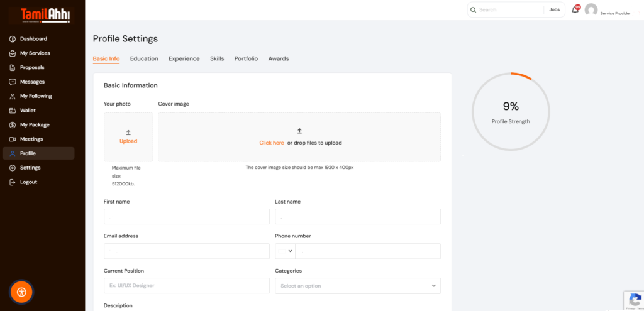Open the accessibility widget button

(21, 292)
